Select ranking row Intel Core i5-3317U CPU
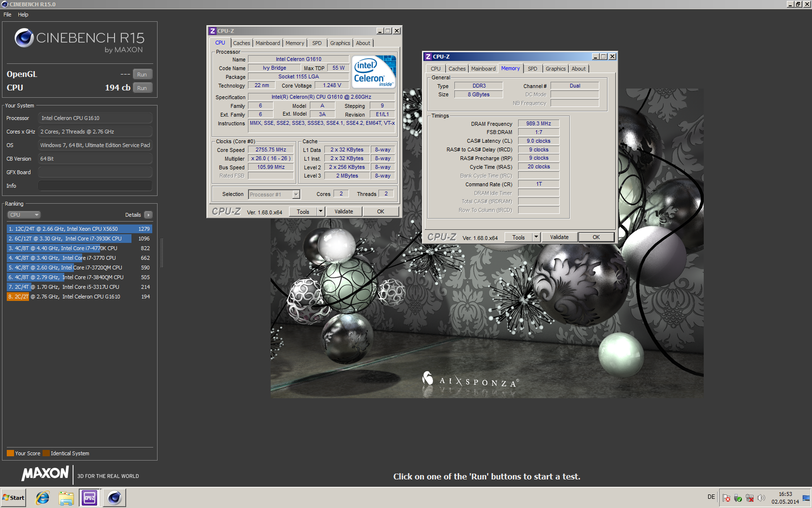 click(x=79, y=287)
